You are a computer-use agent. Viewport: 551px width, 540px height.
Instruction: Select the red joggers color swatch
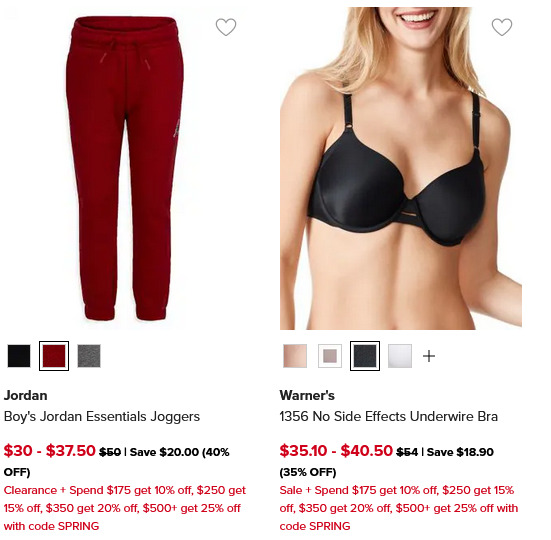(54, 356)
